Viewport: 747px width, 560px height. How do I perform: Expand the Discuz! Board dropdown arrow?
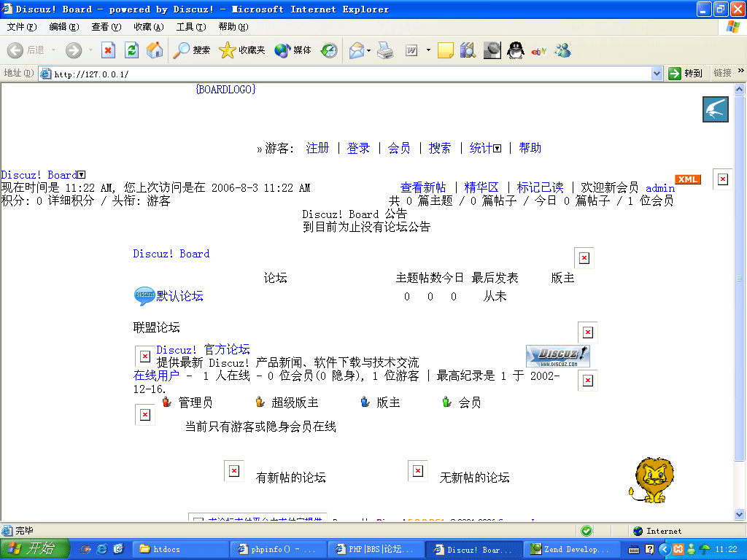80,174
